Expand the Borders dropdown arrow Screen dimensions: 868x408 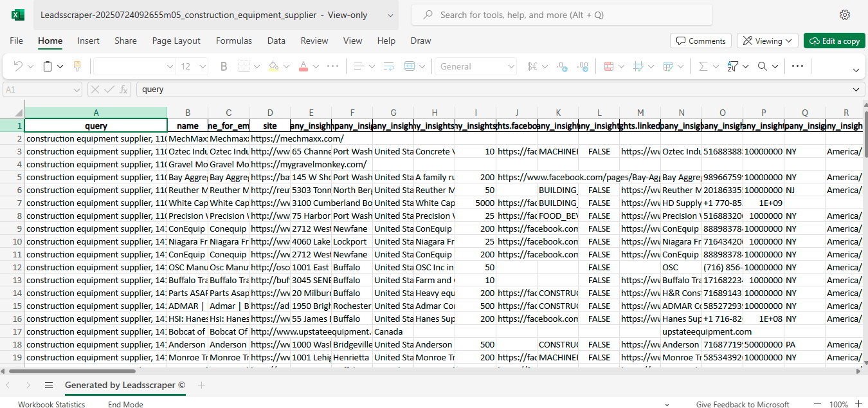(x=257, y=66)
